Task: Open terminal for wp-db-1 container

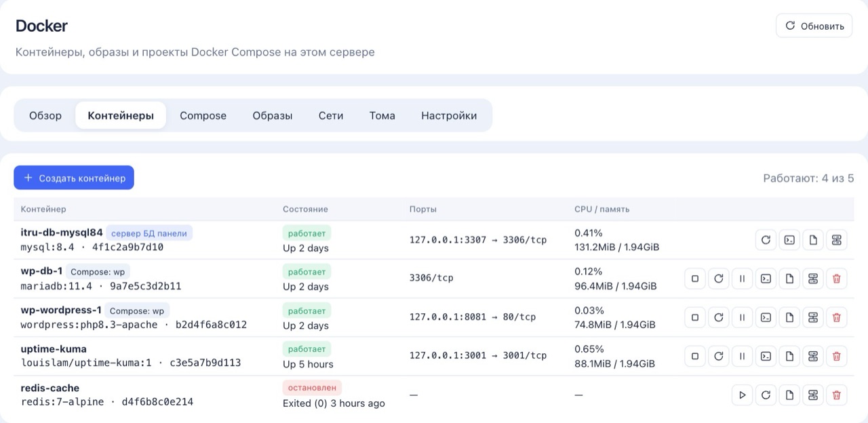Action: pyautogui.click(x=766, y=279)
